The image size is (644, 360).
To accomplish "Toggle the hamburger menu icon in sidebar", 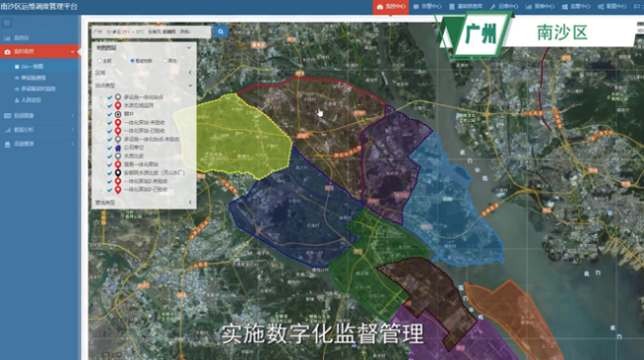I will [7, 23].
